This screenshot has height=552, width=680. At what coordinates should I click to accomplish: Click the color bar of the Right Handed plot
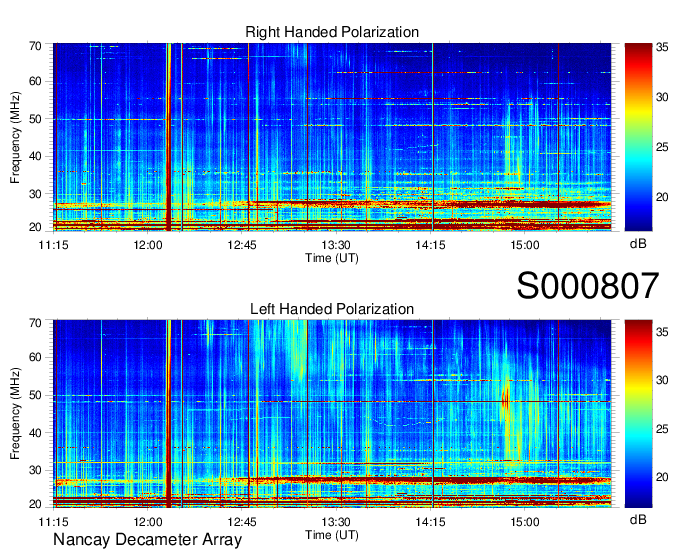[638, 137]
